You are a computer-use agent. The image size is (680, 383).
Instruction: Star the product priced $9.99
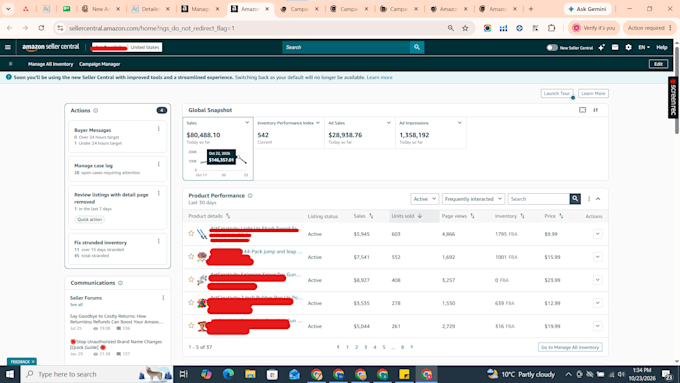tap(191, 233)
